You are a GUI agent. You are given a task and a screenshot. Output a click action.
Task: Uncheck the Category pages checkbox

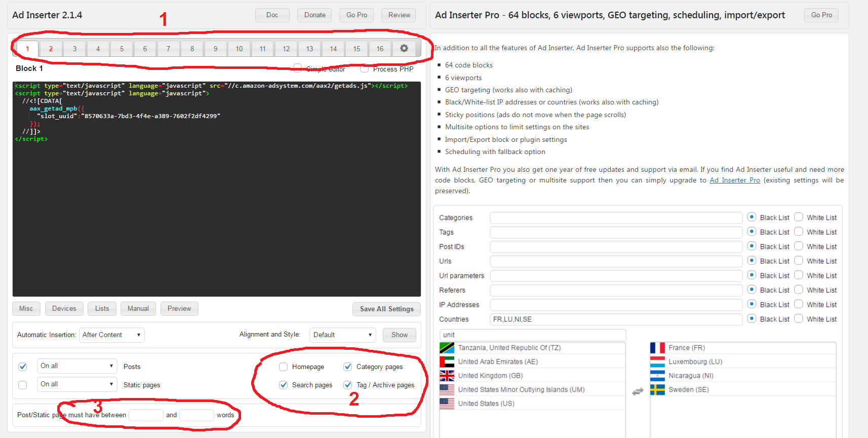[348, 367]
